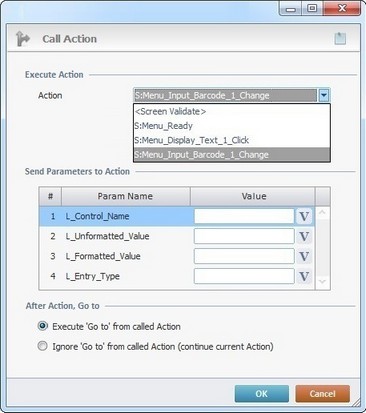Click the Cancel button
This screenshot has height=413, width=366.
pyautogui.click(x=322, y=394)
